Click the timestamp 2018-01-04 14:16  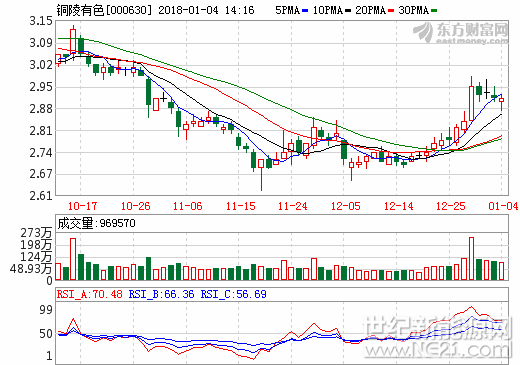click(x=206, y=10)
